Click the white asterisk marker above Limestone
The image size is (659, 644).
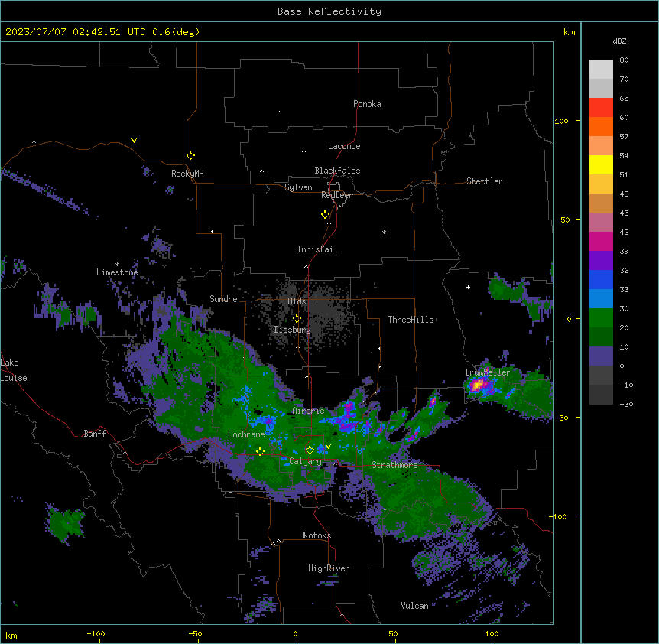click(117, 265)
